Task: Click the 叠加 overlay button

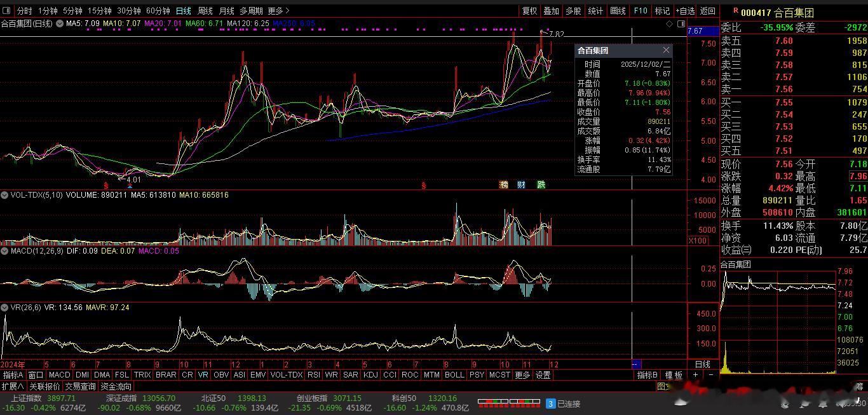Action: 552,11
